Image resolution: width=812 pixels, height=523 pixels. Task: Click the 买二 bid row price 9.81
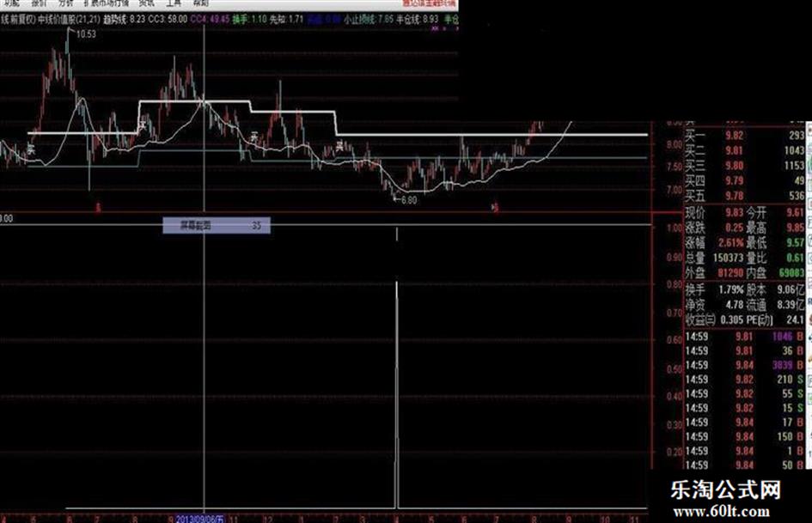coord(735,150)
